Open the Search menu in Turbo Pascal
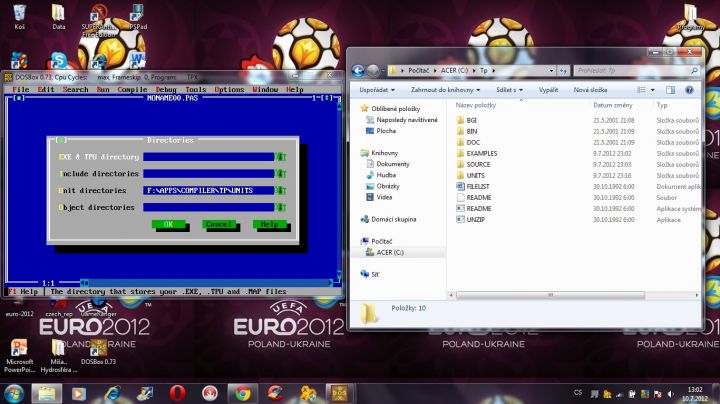This screenshot has width=720, height=404. coord(75,90)
